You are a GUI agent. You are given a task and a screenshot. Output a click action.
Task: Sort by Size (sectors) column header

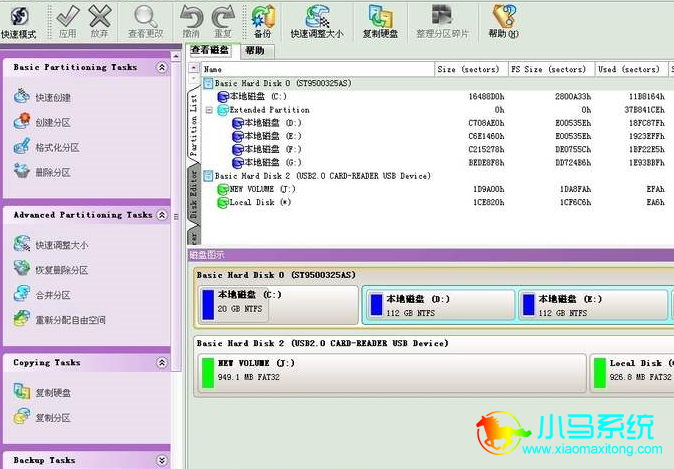tap(471, 69)
